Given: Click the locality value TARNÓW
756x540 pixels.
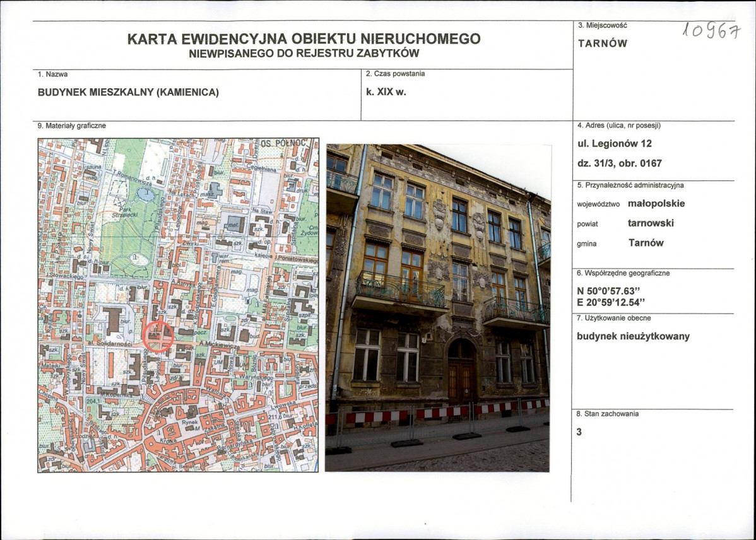Looking at the screenshot, I should click(603, 44).
